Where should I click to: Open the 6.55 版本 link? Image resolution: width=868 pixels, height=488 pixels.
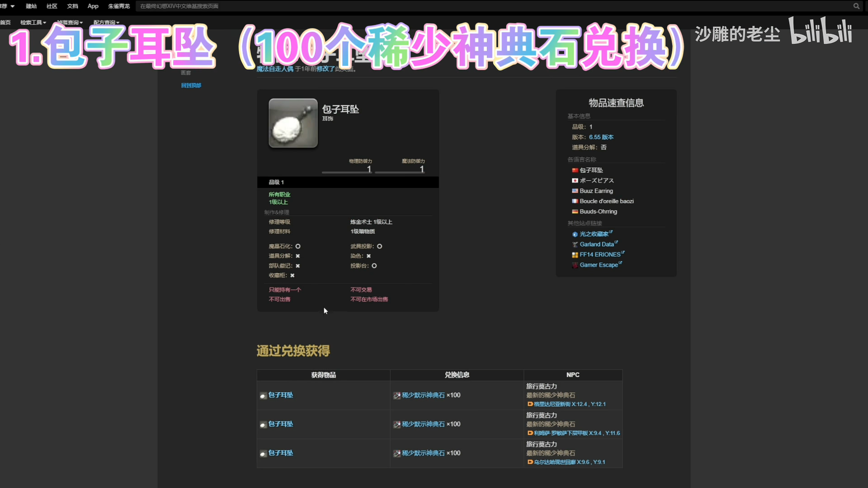[x=601, y=137]
